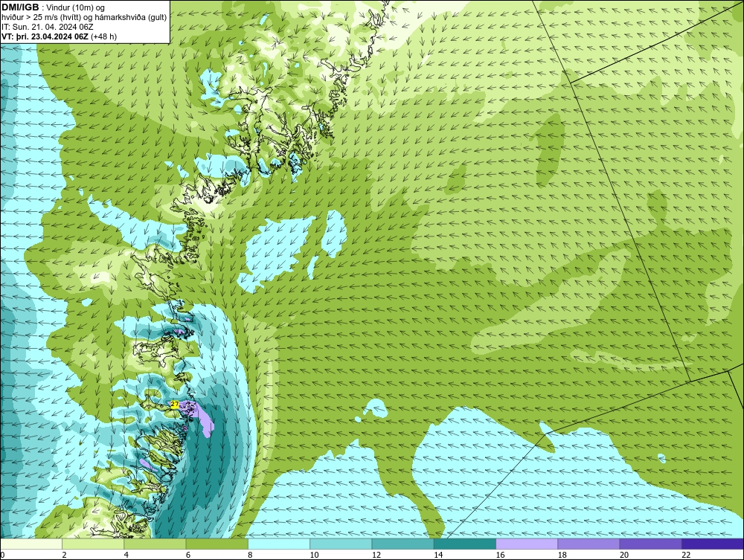Click the 8–10 m/s pale cyan swatch
The image size is (744, 560).
coord(279,544)
